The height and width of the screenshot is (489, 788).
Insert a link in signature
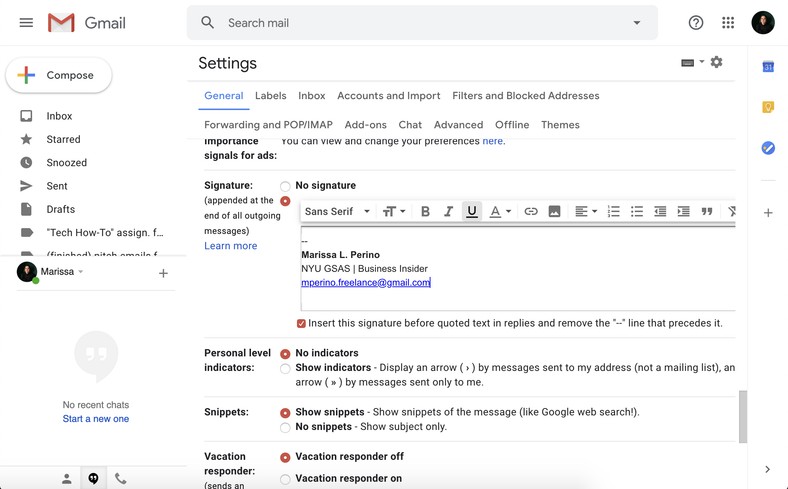pyautogui.click(x=531, y=212)
